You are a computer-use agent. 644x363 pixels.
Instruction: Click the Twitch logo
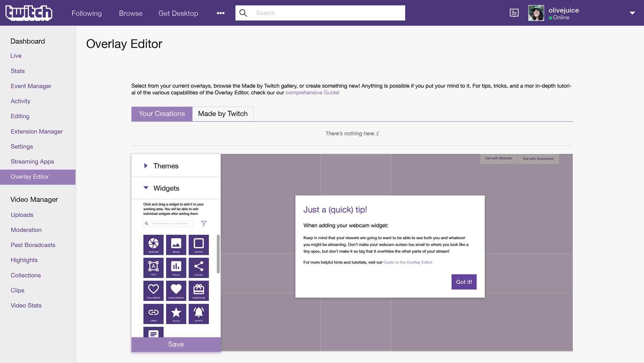tap(29, 13)
